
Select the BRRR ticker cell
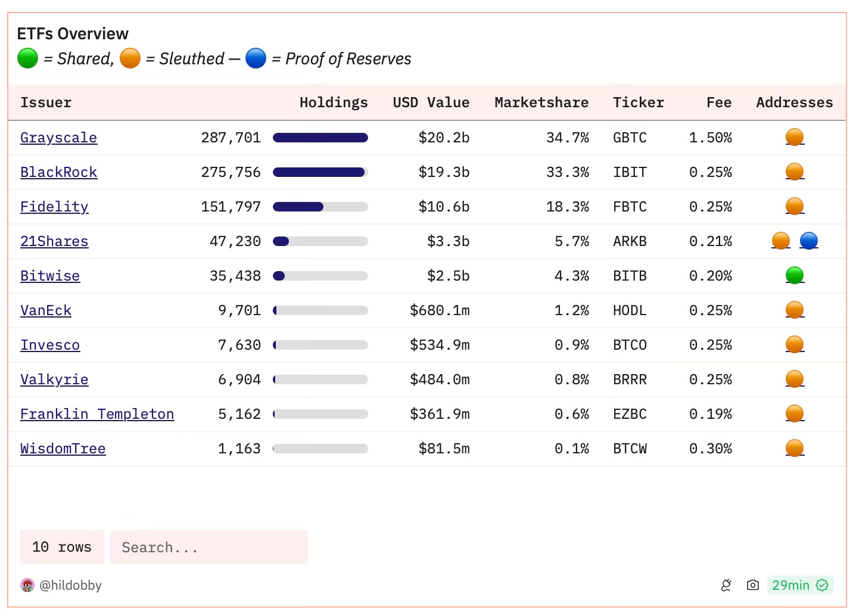tap(630, 379)
